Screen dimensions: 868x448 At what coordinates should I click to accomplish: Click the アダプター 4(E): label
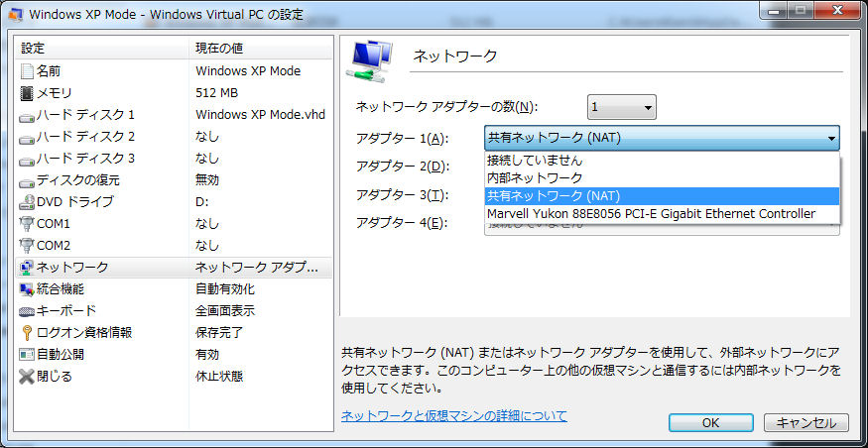(x=403, y=223)
